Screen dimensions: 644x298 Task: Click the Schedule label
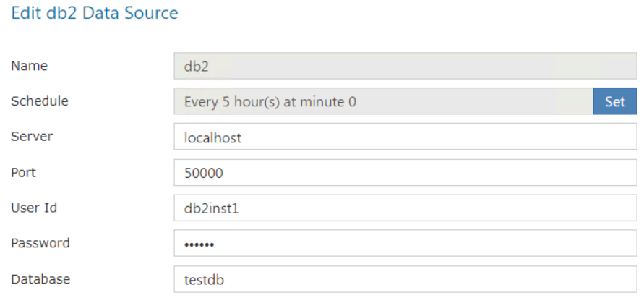(x=40, y=101)
